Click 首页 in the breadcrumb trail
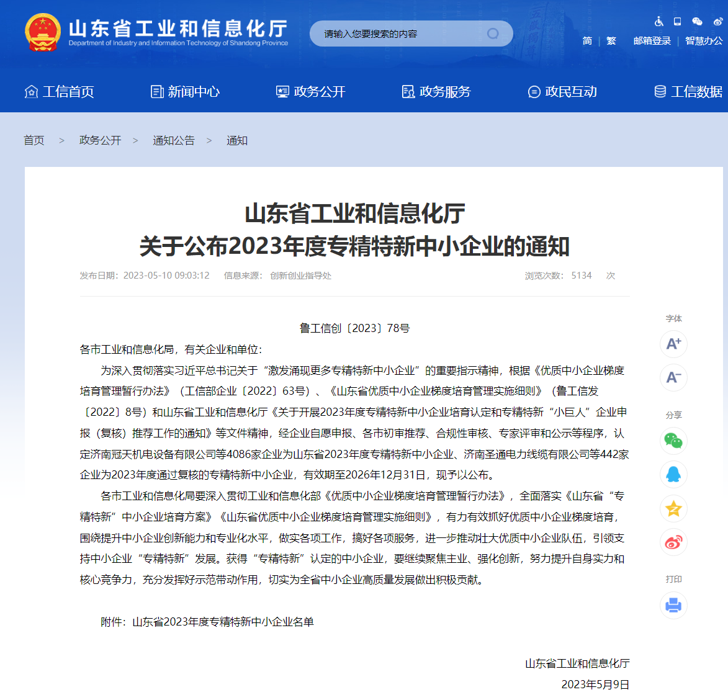 pyautogui.click(x=34, y=140)
